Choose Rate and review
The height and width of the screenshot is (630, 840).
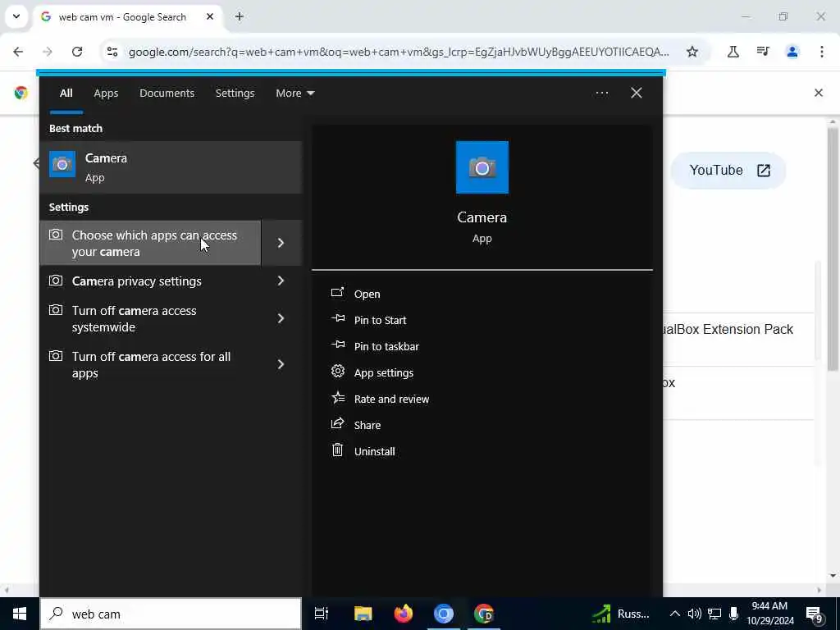391,399
